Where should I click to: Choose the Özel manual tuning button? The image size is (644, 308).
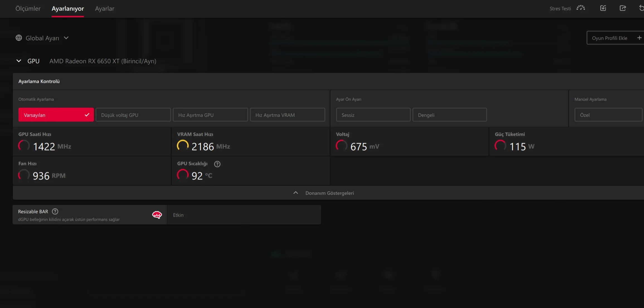[608, 115]
